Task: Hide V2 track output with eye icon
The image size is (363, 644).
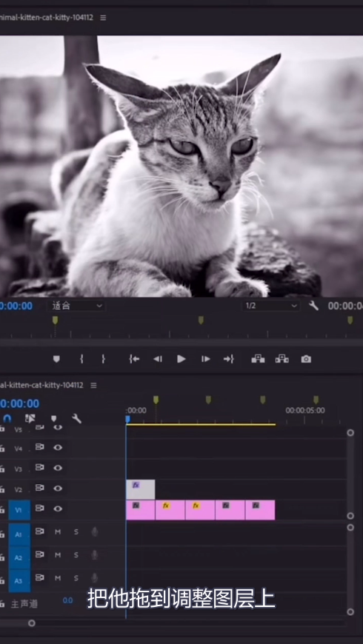Action: pos(58,488)
